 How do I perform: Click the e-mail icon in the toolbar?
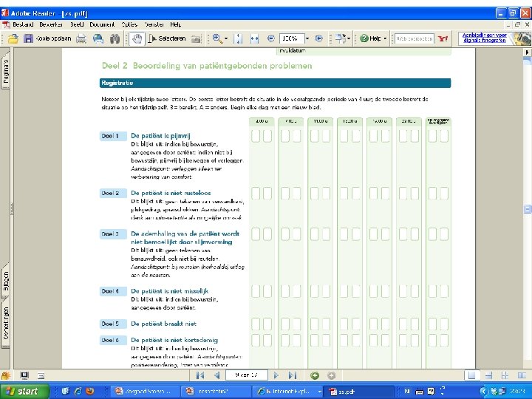click(98, 38)
